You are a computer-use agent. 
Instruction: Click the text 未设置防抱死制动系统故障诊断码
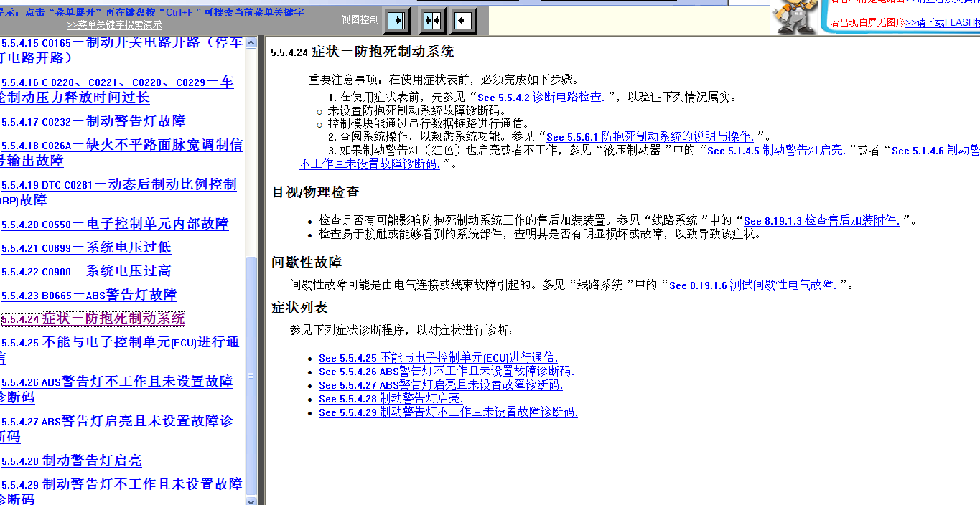(x=417, y=110)
